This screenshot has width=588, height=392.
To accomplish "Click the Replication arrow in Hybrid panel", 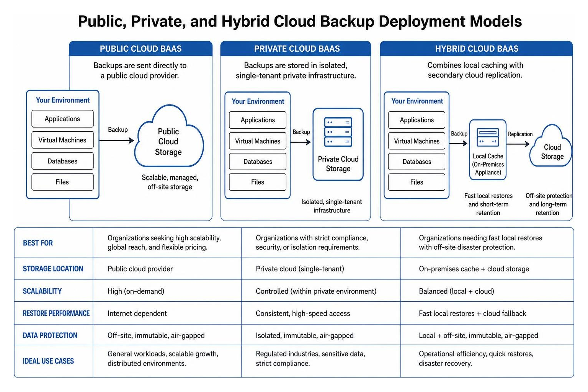I will (x=518, y=144).
